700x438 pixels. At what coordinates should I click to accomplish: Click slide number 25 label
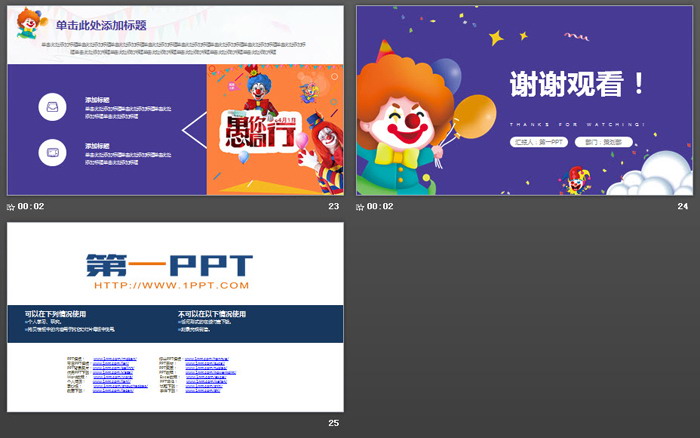tap(333, 423)
